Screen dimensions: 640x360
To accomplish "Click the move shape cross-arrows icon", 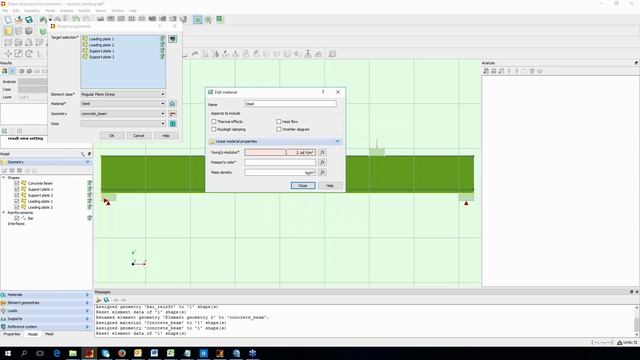I will pyautogui.click(x=8, y=53).
